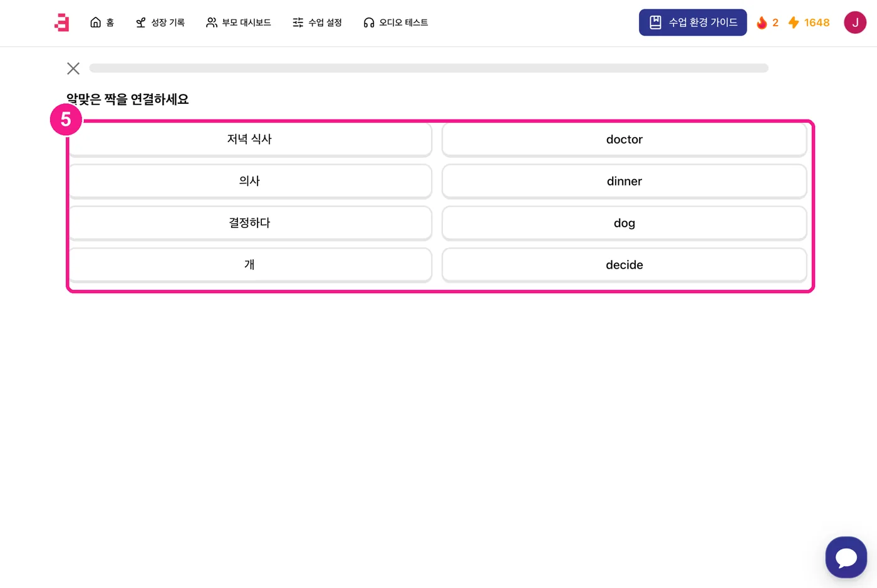
Task: Click the pink app logo
Action: point(61,23)
